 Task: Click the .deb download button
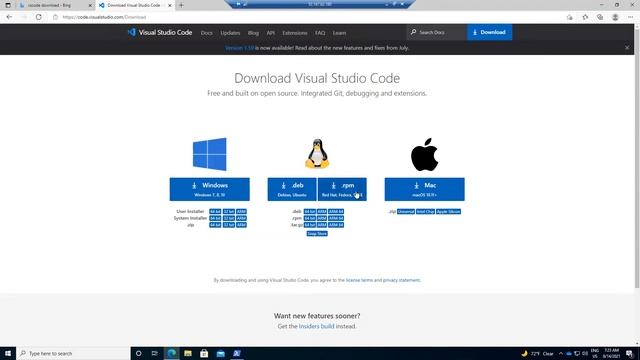coord(292,189)
